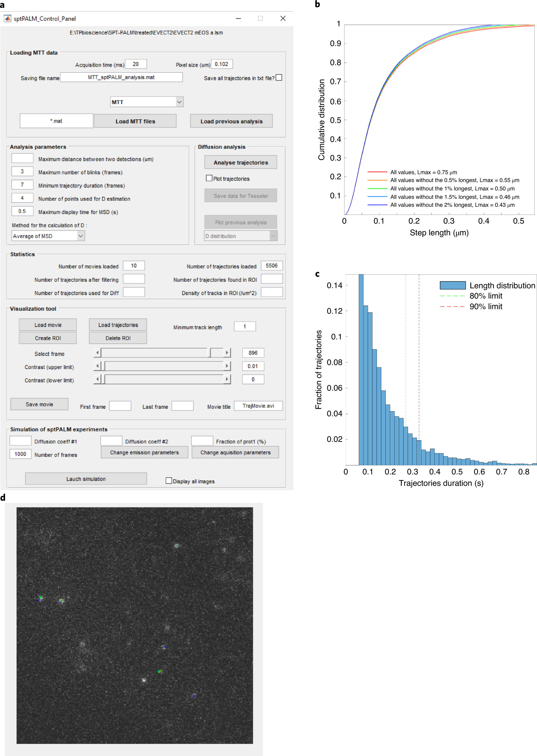The image size is (537, 756).
Task: Click the First frame field
Action: tap(120, 406)
